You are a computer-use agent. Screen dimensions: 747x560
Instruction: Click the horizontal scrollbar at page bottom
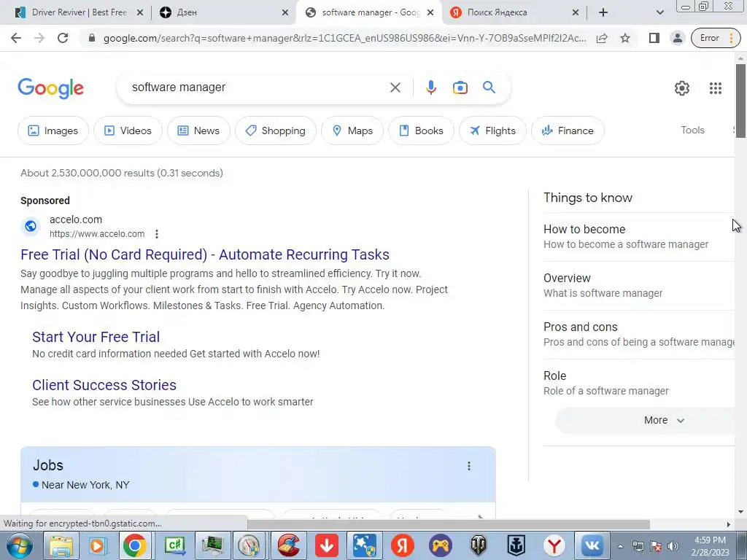[449, 524]
